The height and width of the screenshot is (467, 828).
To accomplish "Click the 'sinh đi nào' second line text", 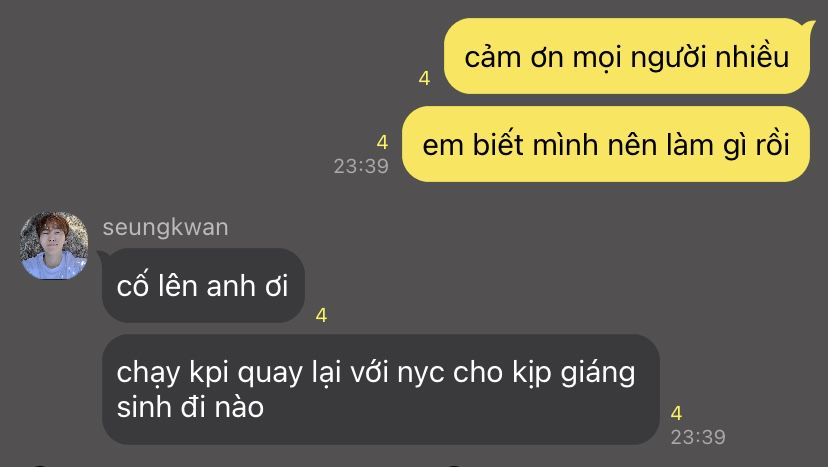I will coord(190,407).
